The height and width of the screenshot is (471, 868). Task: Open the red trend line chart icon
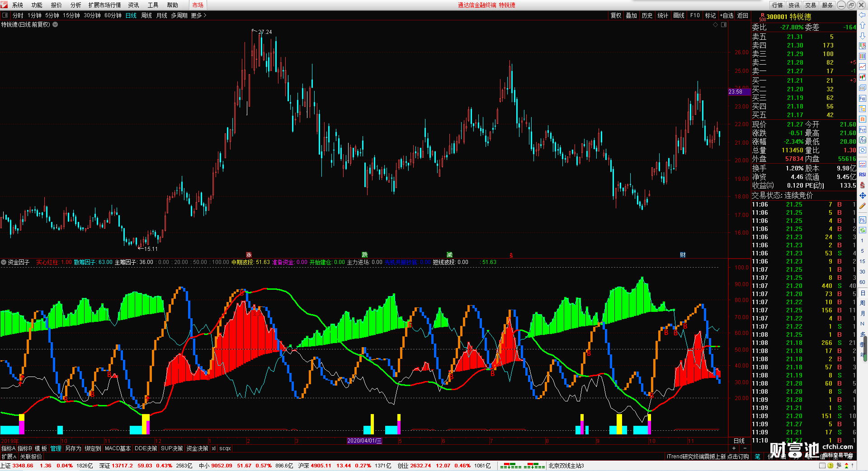coord(863,67)
